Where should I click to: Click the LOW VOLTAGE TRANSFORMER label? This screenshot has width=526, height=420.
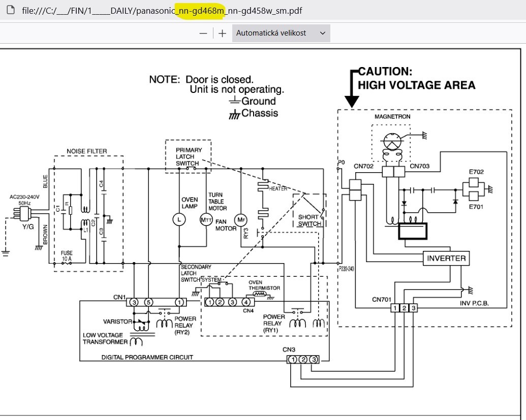(105, 338)
